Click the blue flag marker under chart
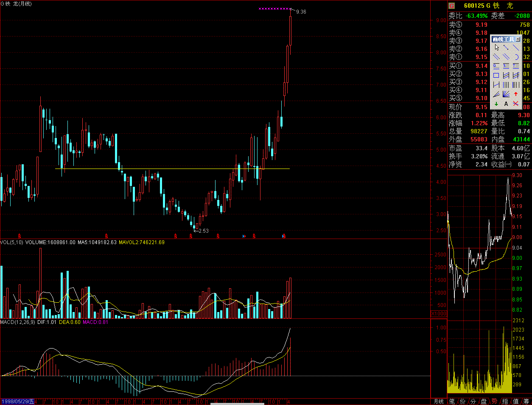The width and height of the screenshot is (532, 405). [x=244, y=236]
